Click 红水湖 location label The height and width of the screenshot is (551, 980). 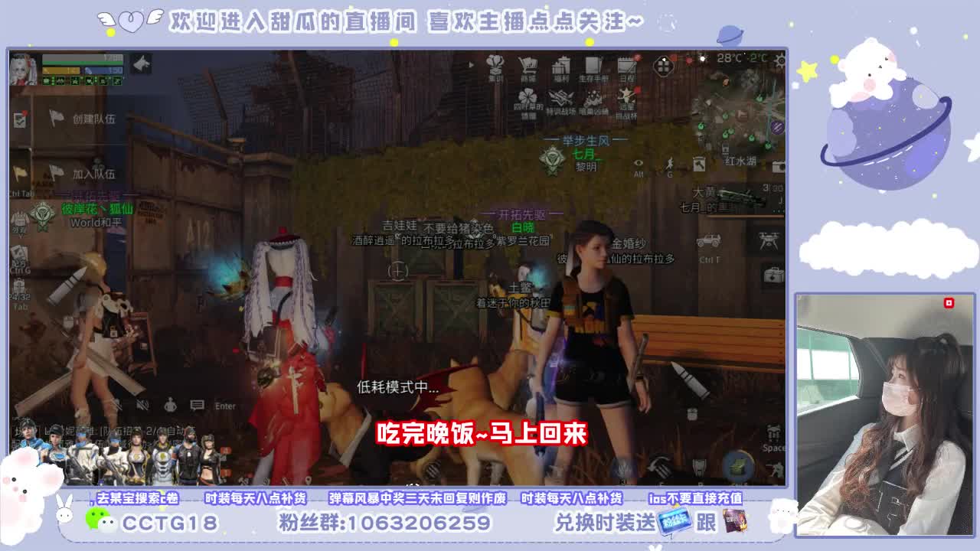tap(740, 161)
